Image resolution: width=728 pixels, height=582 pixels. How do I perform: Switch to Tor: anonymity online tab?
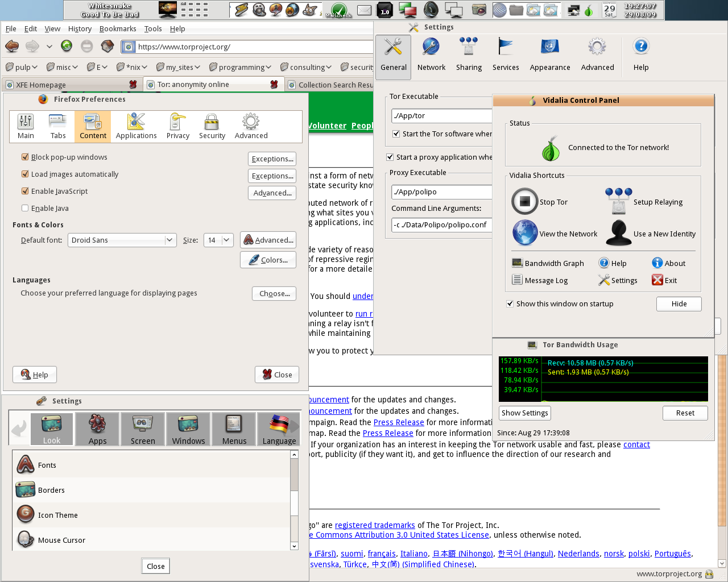(213, 85)
